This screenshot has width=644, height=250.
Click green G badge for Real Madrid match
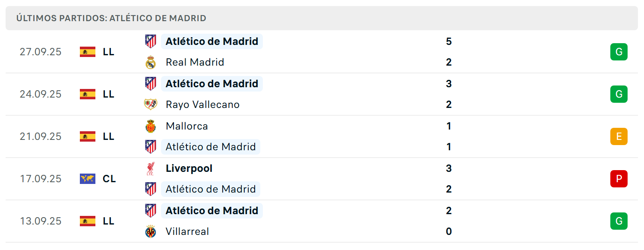[x=619, y=52]
